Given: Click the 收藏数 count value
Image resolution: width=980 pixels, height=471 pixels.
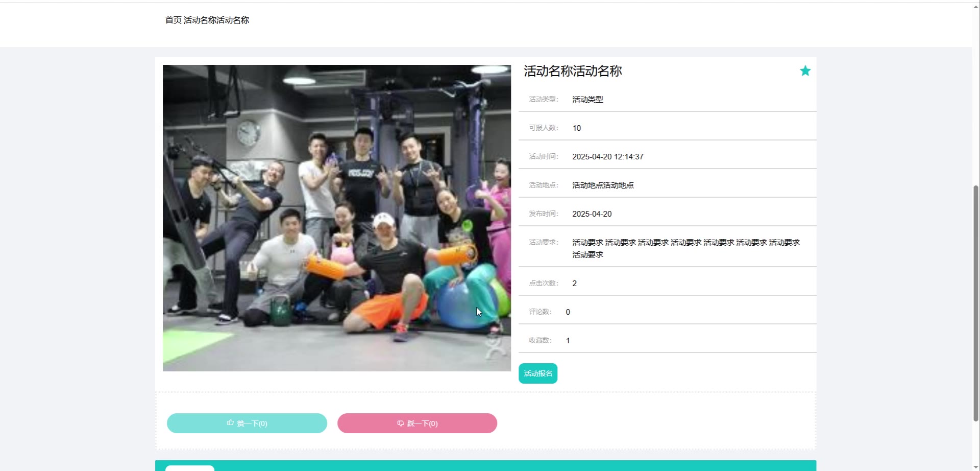Looking at the screenshot, I should pos(568,341).
